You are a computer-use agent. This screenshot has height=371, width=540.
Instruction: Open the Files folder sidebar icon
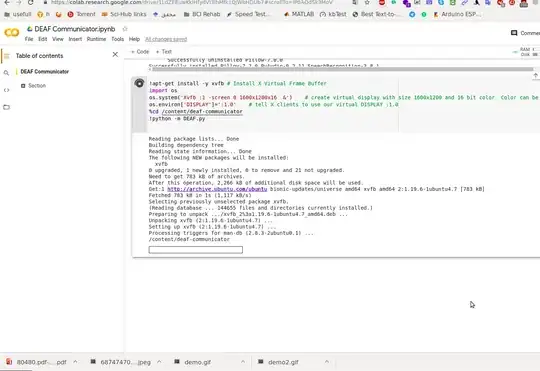[x=6, y=107]
